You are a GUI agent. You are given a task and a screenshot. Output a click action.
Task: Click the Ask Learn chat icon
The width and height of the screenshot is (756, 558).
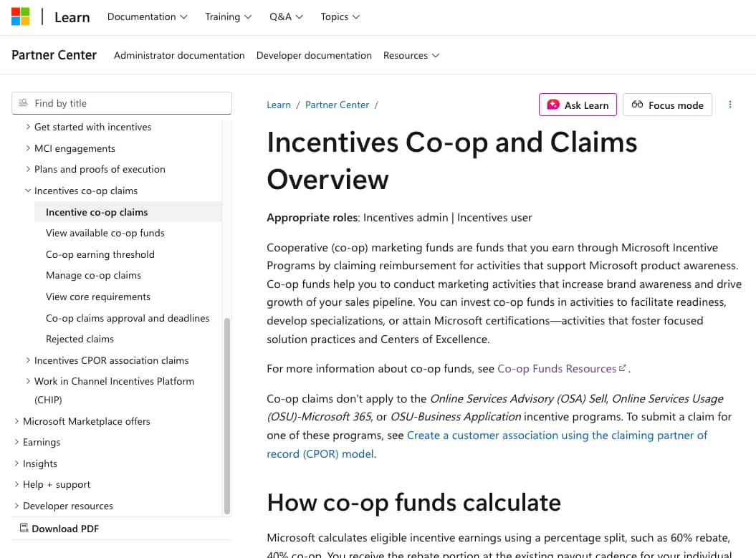pos(553,105)
